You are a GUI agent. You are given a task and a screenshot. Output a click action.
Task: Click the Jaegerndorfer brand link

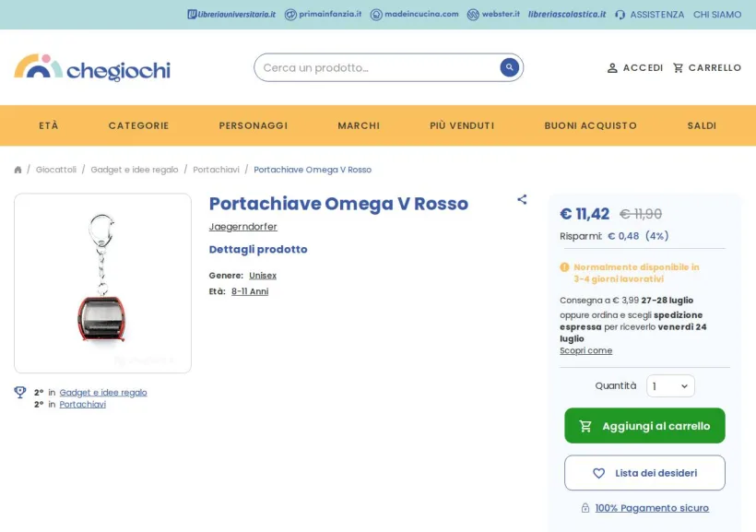coord(243,227)
